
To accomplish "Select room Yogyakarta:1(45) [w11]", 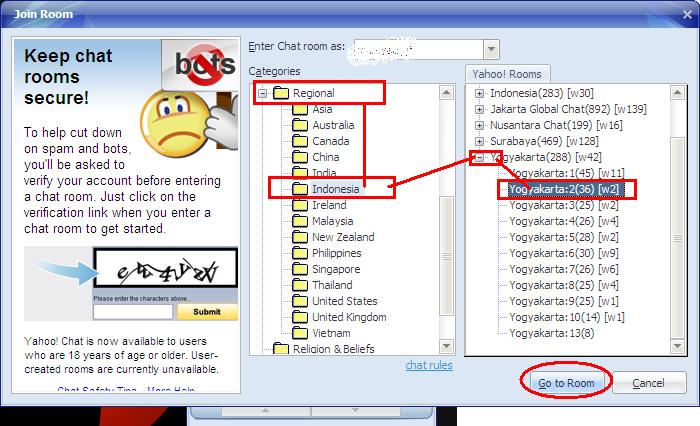I will tap(567, 173).
